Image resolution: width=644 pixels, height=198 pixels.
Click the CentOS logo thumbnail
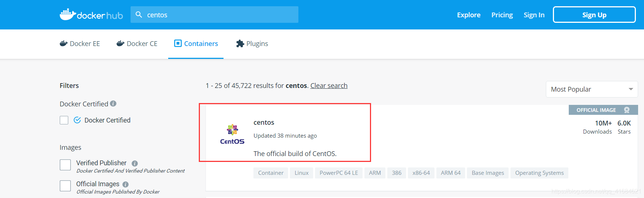(232, 134)
